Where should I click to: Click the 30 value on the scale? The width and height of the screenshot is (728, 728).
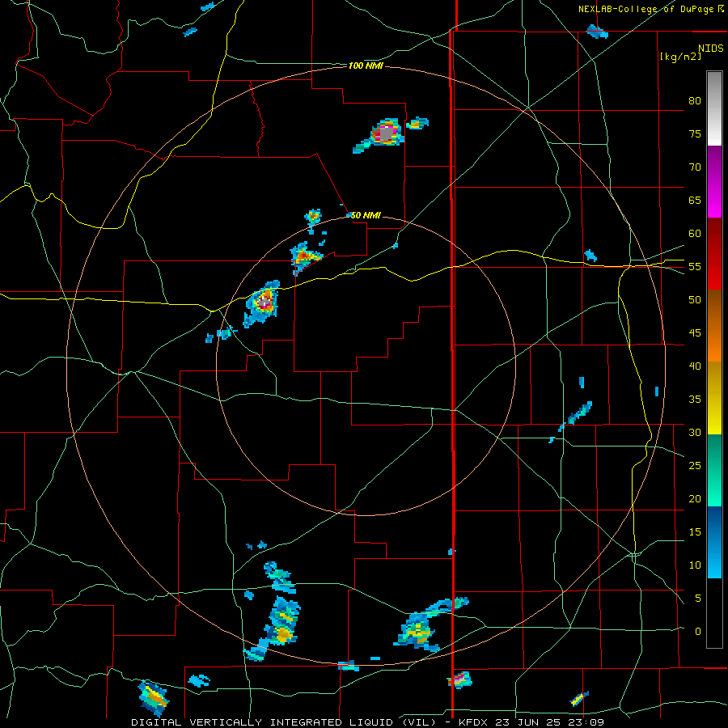coord(695,432)
